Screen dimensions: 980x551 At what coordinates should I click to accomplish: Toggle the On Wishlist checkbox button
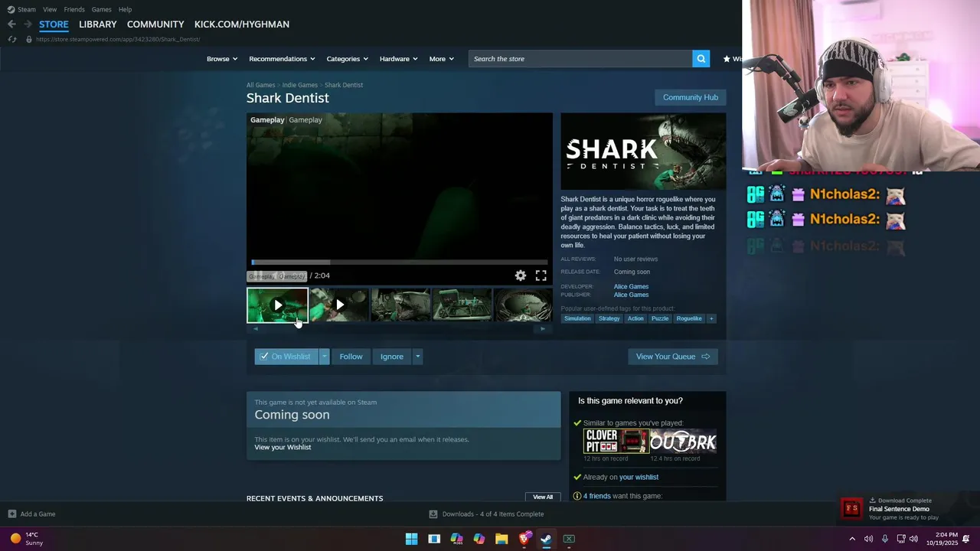point(286,357)
